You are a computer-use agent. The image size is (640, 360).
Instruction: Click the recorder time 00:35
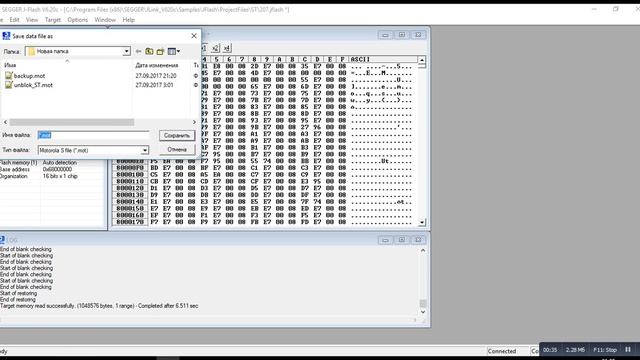pos(550,350)
